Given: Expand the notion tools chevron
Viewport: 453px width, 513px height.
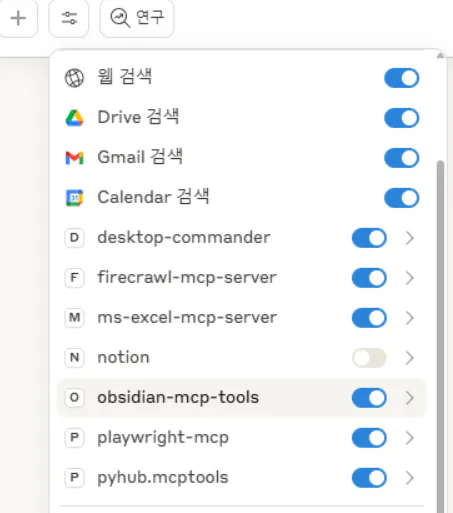Looking at the screenshot, I should coord(410,358).
